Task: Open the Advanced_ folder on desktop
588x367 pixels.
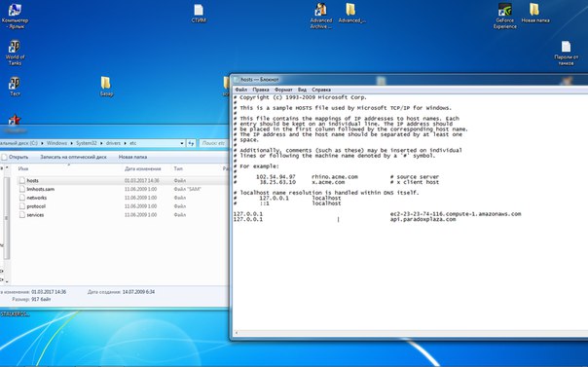Action: coord(351,14)
